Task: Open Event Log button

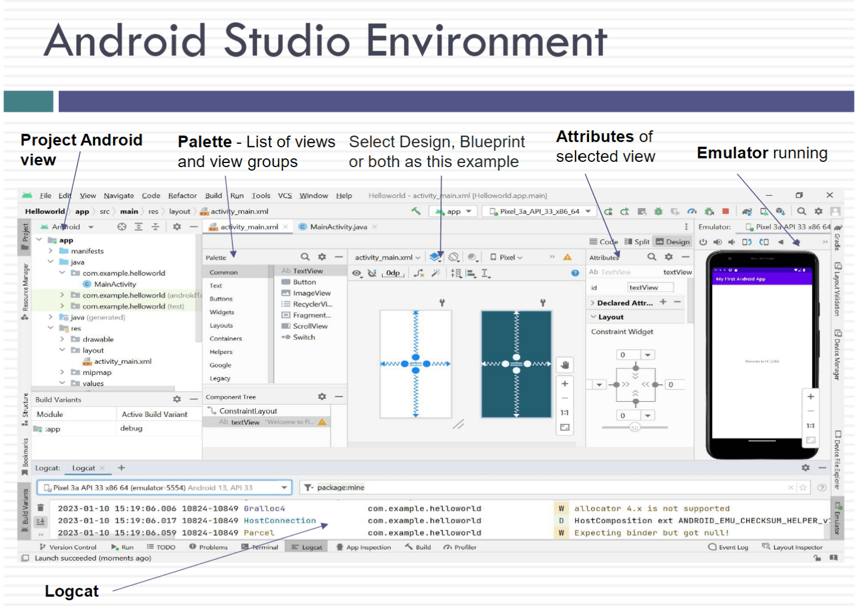Action: [x=728, y=547]
